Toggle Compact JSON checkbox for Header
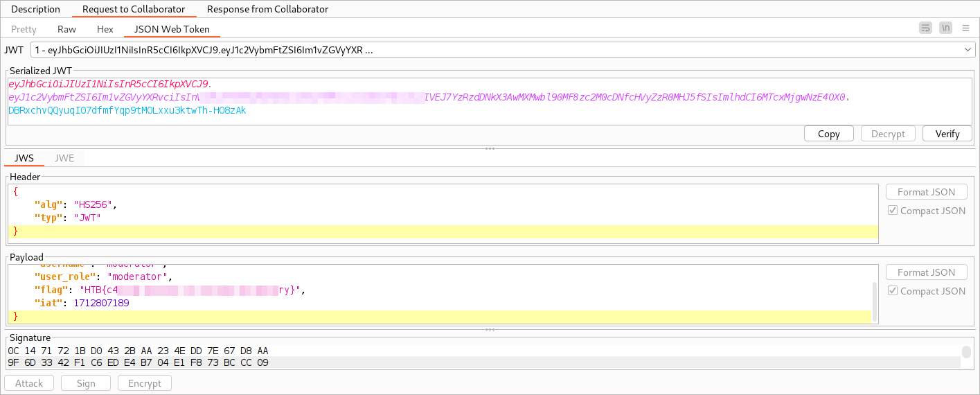Viewport: 980px width, 395px height. pos(893,211)
